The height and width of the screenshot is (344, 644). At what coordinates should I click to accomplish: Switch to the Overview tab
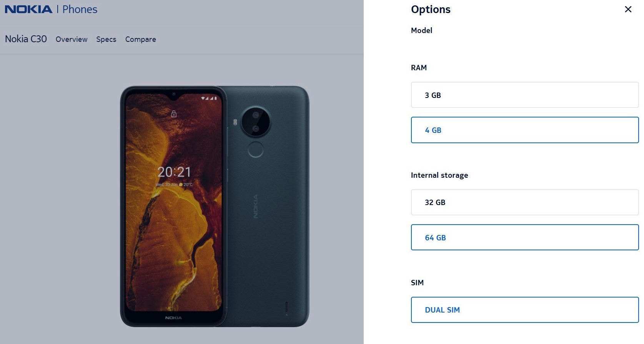[72, 39]
